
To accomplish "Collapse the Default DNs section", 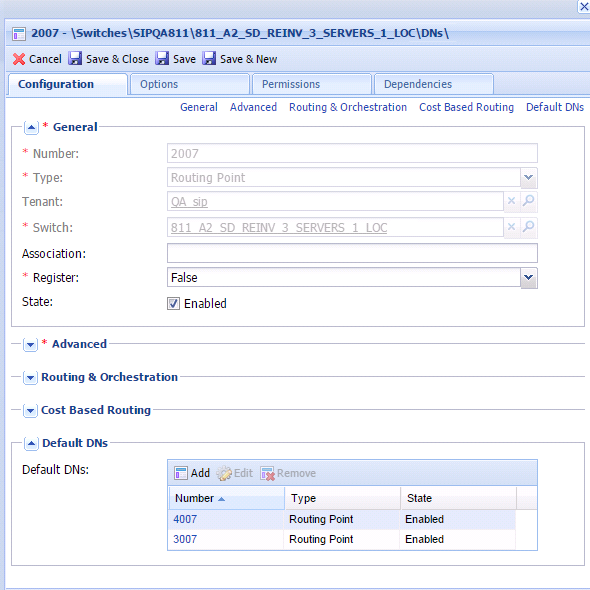I will tap(31, 444).
